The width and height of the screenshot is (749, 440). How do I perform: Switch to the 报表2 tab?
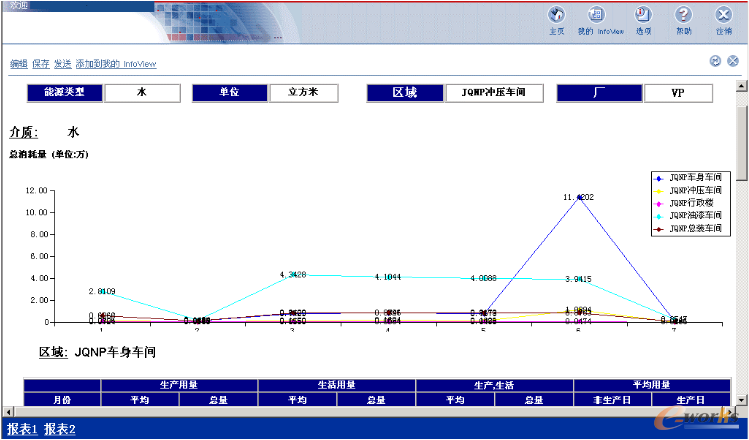tap(60, 430)
